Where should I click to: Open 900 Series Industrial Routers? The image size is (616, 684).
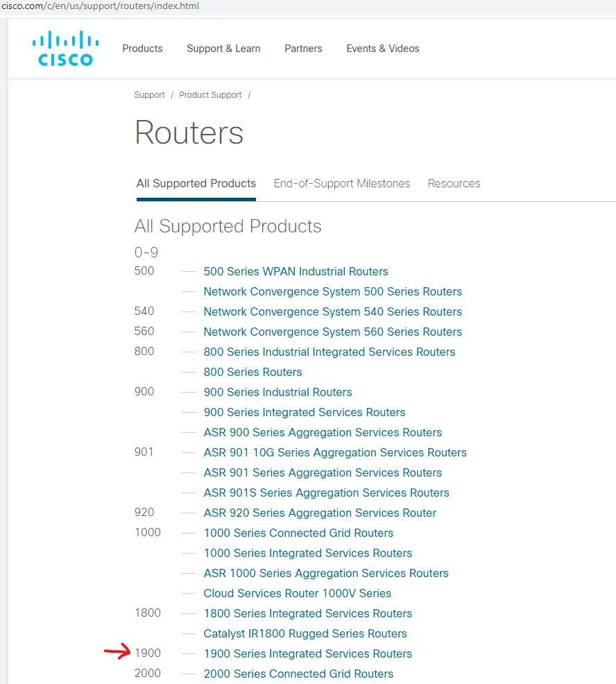point(277,392)
